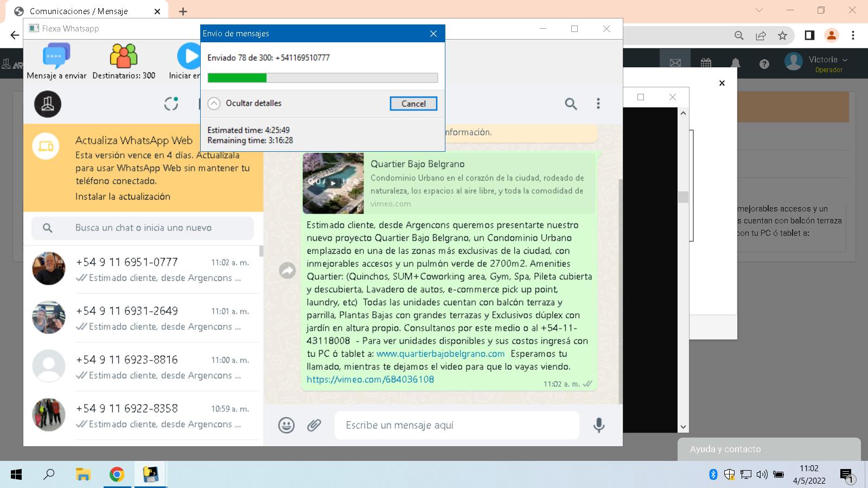Open a new browser tab
Viewport: 868px width, 488px height.
tap(183, 11)
